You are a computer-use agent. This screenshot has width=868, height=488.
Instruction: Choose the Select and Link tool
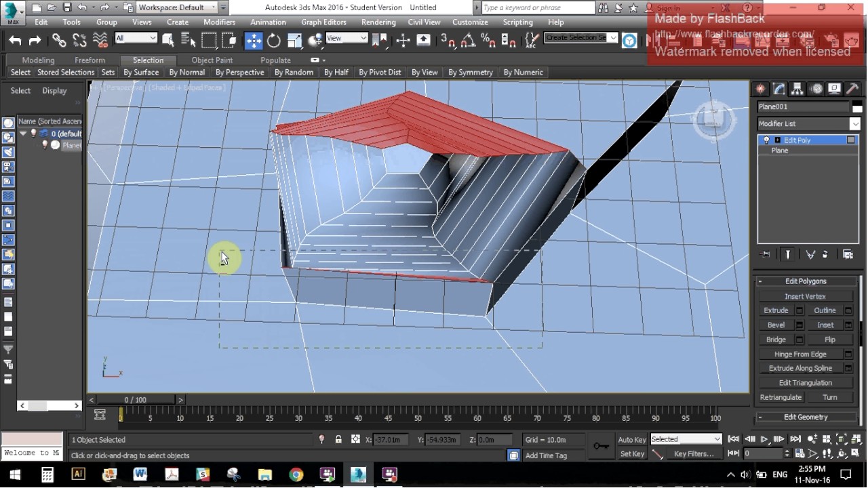[59, 41]
